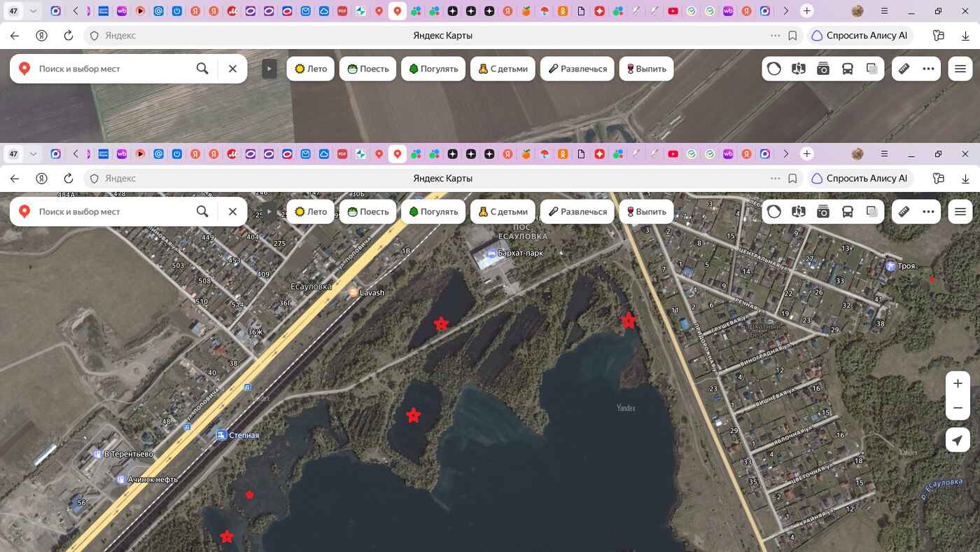Switch to the Mail.ru @ tab in lower window
Image resolution: width=980 pixels, height=552 pixels.
159,153
